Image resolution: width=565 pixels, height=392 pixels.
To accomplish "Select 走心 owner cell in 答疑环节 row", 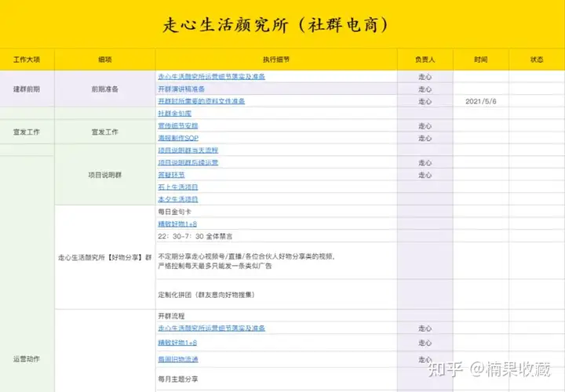I will (425, 175).
